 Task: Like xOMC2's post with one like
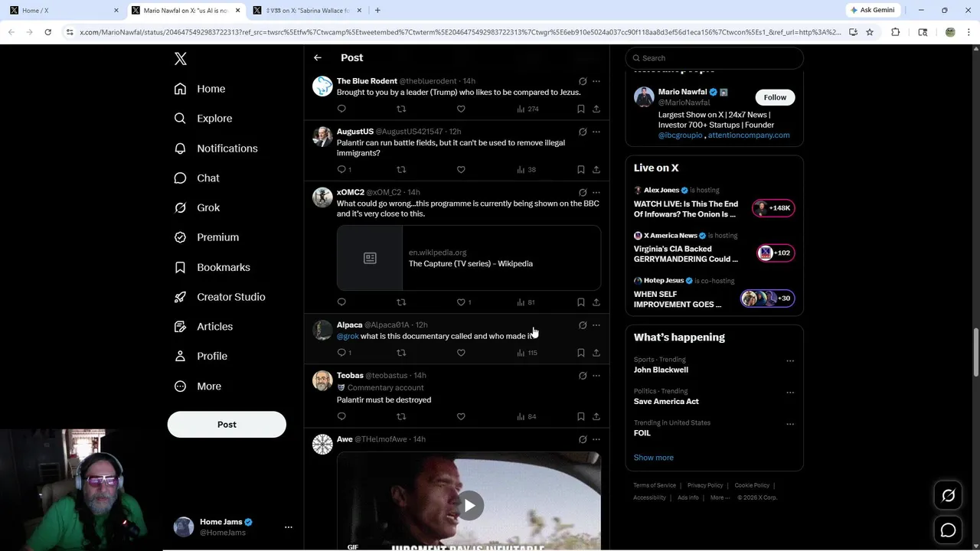coord(462,302)
